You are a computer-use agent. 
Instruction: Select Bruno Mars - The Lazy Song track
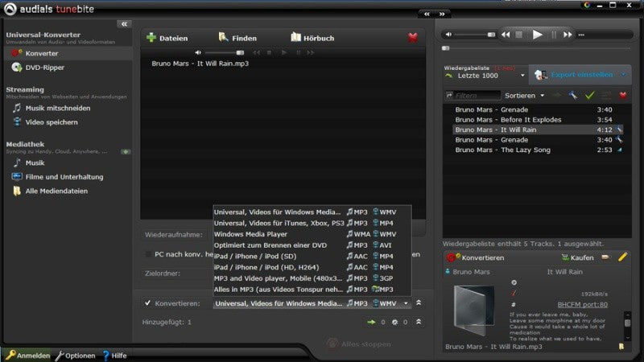(538, 150)
